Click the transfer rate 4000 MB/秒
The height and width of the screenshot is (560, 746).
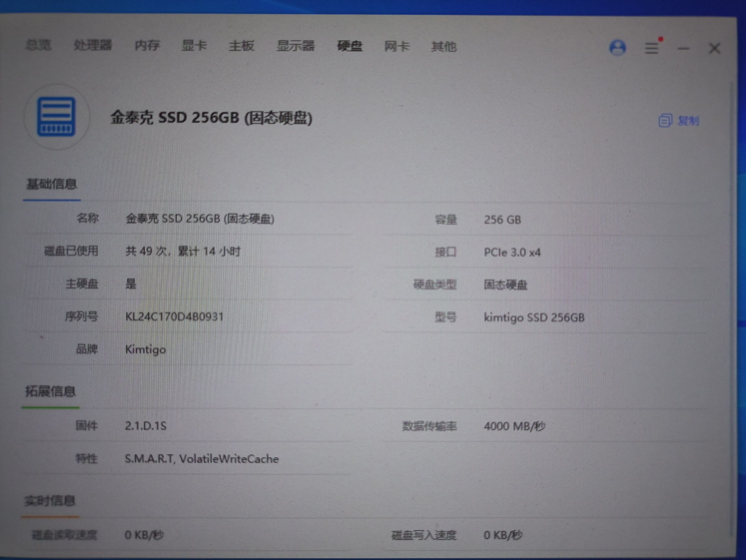pyautogui.click(x=514, y=426)
